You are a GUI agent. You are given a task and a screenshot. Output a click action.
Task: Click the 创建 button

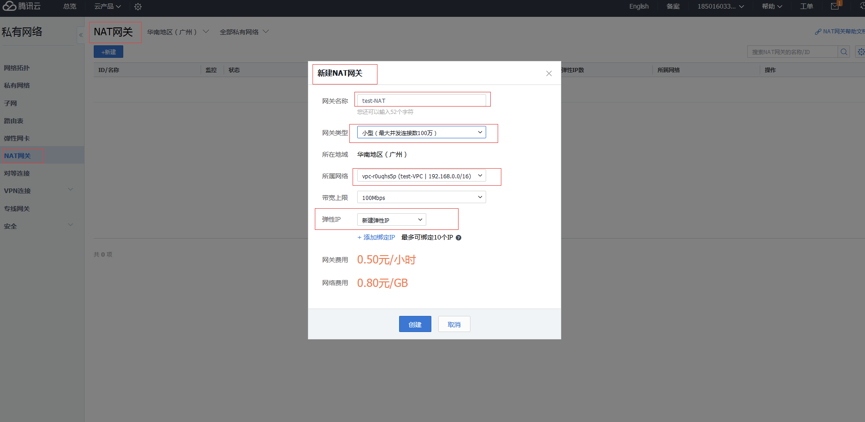pyautogui.click(x=415, y=324)
